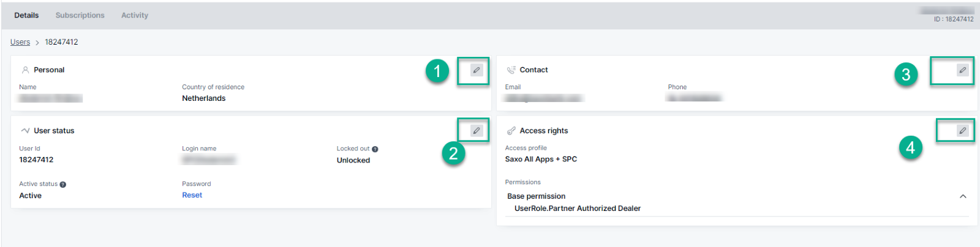Click the Unlocked status value
This screenshot has height=247, width=980.
[353, 160]
